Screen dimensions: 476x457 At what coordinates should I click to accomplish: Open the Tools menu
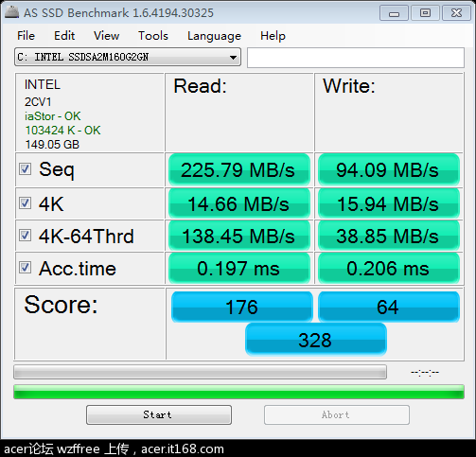[x=153, y=36]
